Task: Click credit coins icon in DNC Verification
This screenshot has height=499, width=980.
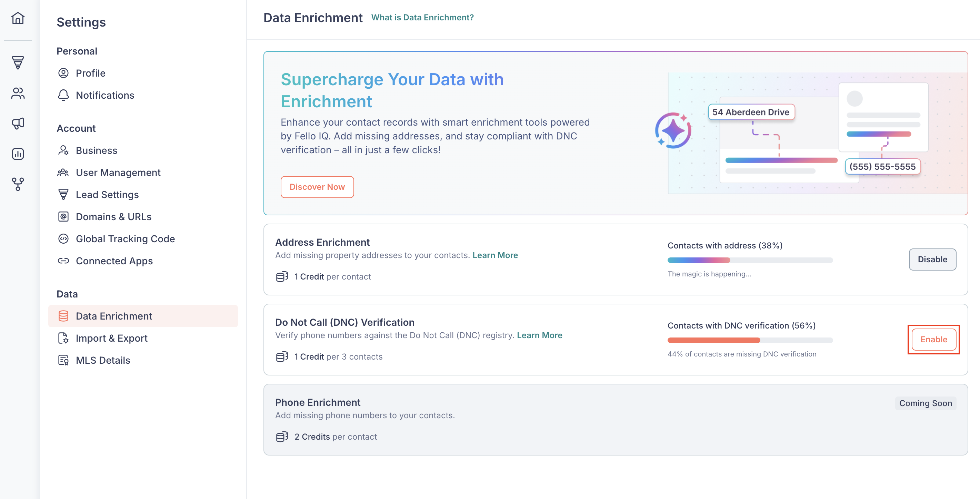Action: (x=282, y=356)
